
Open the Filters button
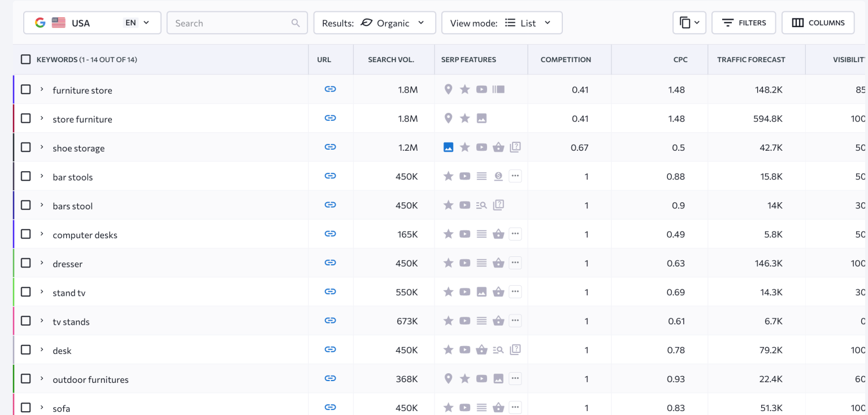[744, 23]
